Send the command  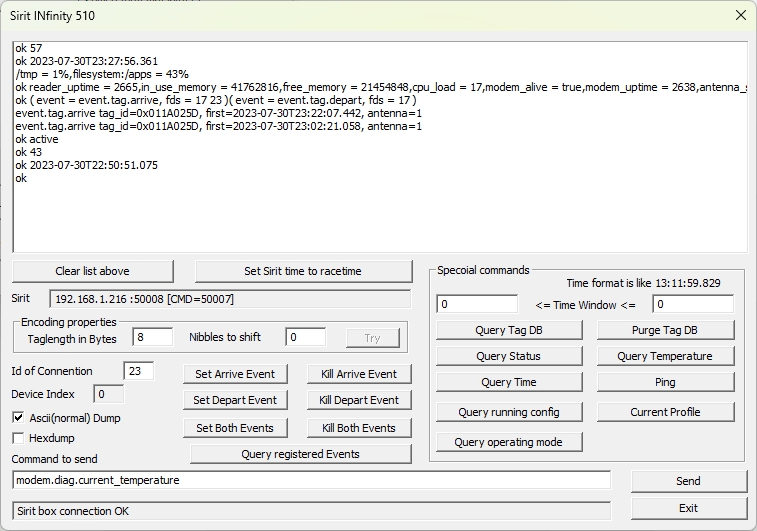click(x=688, y=481)
